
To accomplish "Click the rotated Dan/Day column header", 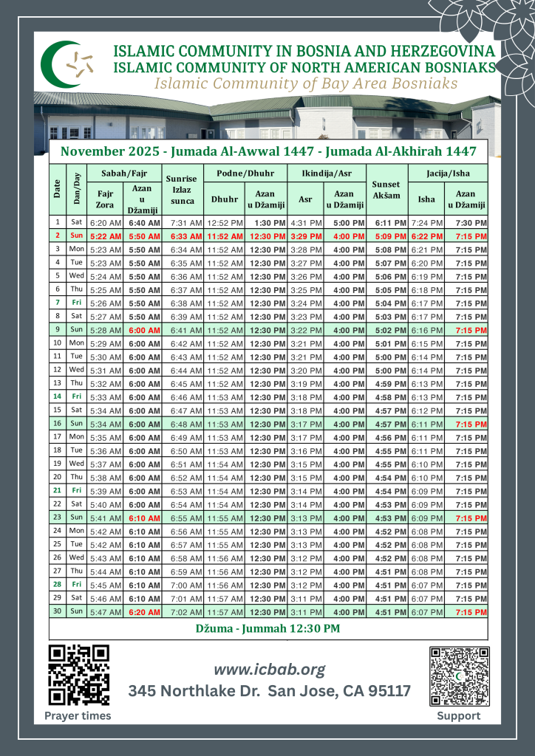I will tap(76, 189).
